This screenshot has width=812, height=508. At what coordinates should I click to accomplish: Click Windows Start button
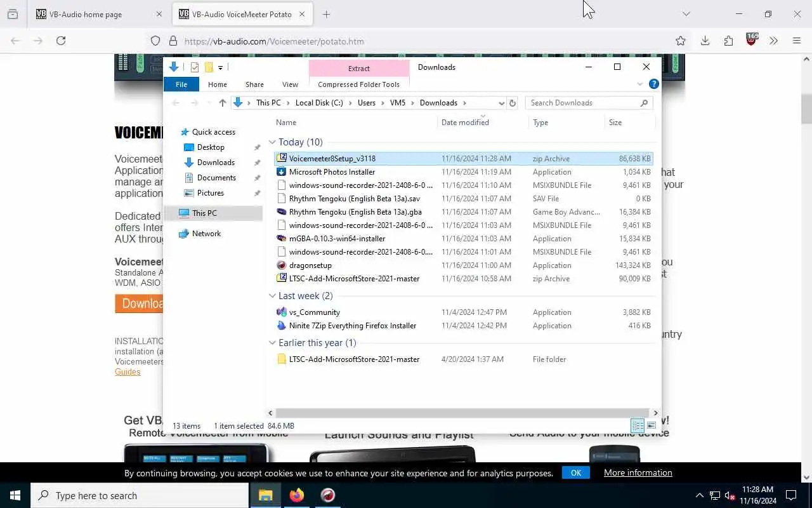point(15,495)
